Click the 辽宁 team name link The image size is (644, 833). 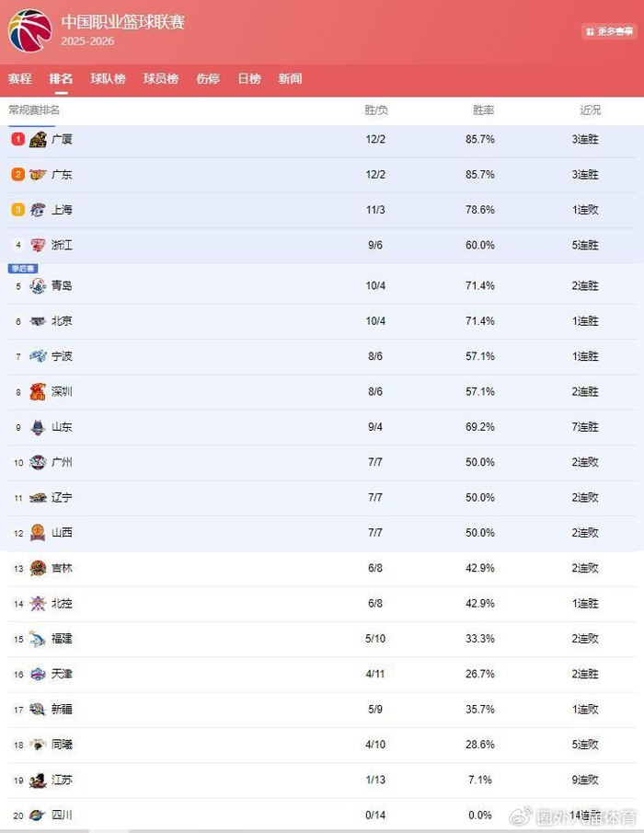(62, 498)
